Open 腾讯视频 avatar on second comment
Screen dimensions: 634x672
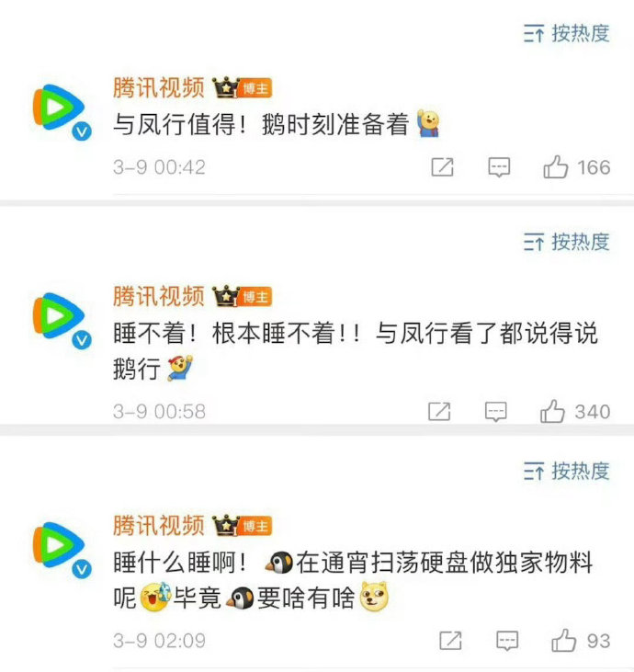(x=62, y=319)
